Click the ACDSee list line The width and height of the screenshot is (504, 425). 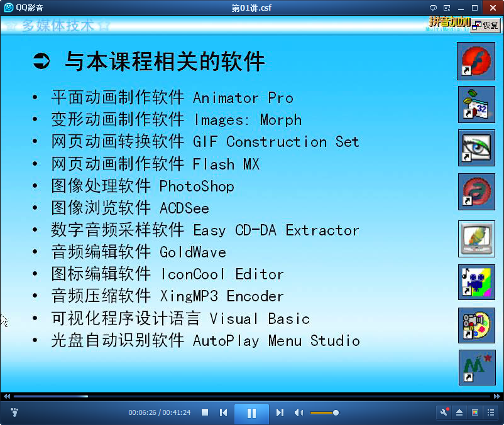tap(130, 208)
